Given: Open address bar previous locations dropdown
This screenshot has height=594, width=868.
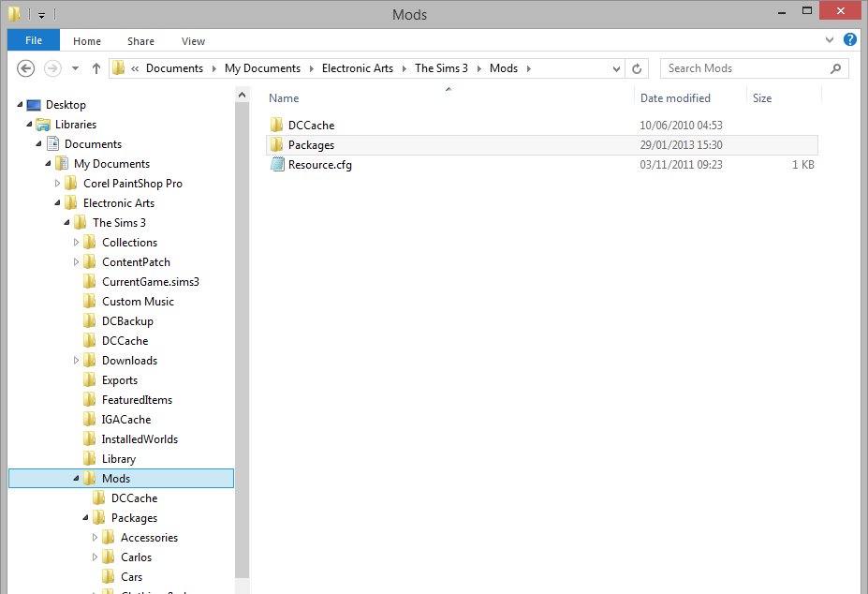Looking at the screenshot, I should (616, 68).
